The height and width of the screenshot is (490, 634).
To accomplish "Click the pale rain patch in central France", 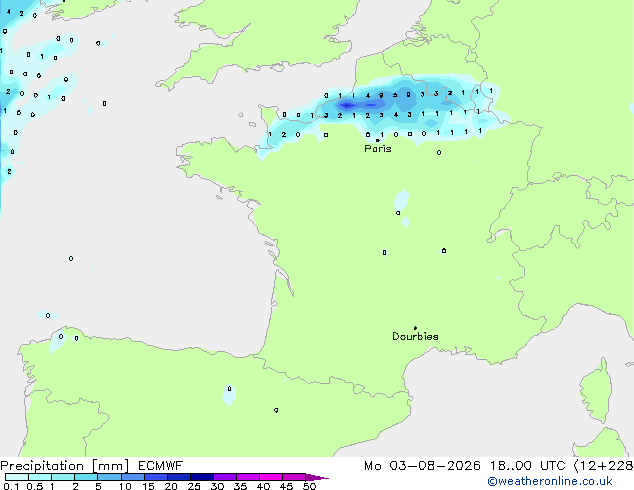I will (x=401, y=201).
